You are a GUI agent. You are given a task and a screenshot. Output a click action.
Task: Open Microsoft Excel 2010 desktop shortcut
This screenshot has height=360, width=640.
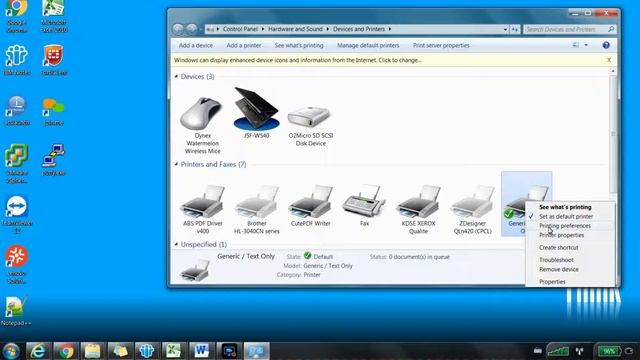point(54,17)
